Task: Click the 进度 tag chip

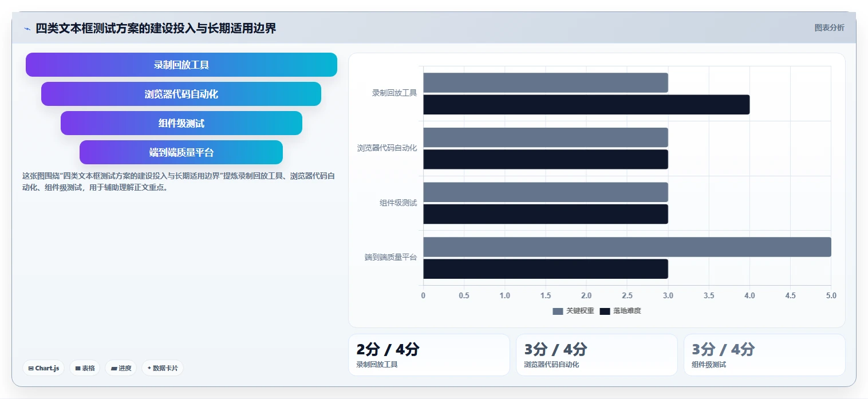Action: pos(121,368)
